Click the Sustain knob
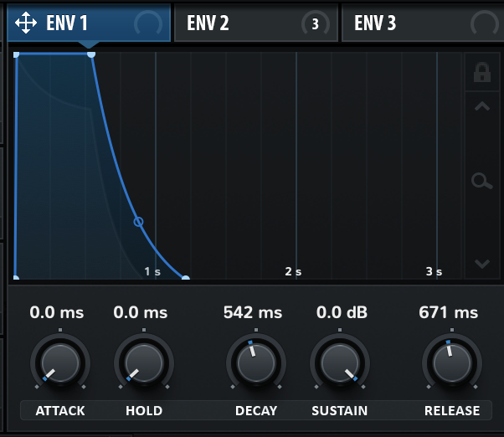504x437 pixels. [x=339, y=362]
